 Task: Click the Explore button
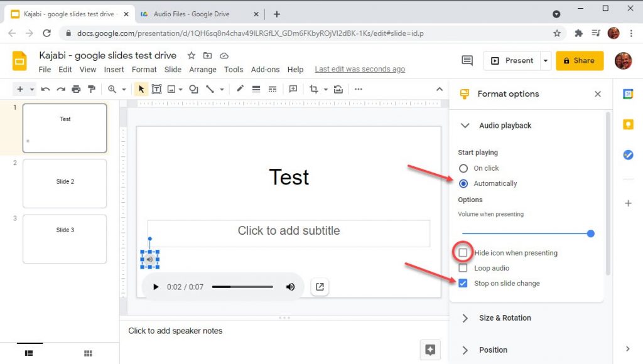pos(430,350)
